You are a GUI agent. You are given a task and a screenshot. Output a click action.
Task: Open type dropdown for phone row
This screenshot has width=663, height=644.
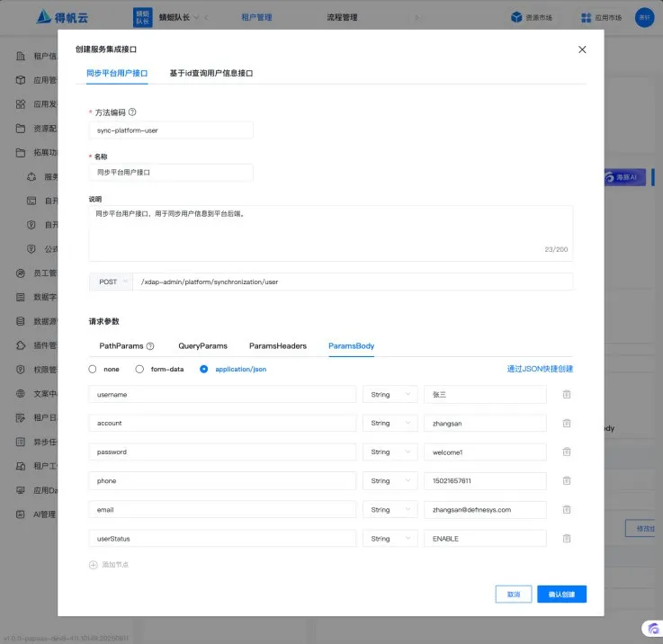390,480
